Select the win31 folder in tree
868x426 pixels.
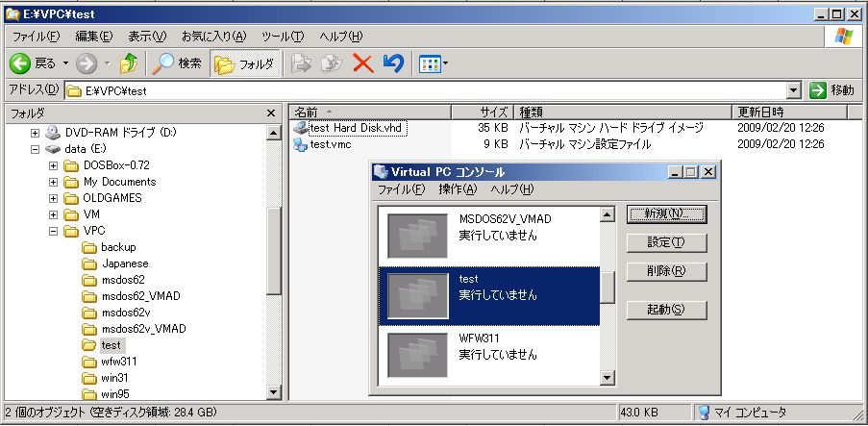click(x=115, y=378)
